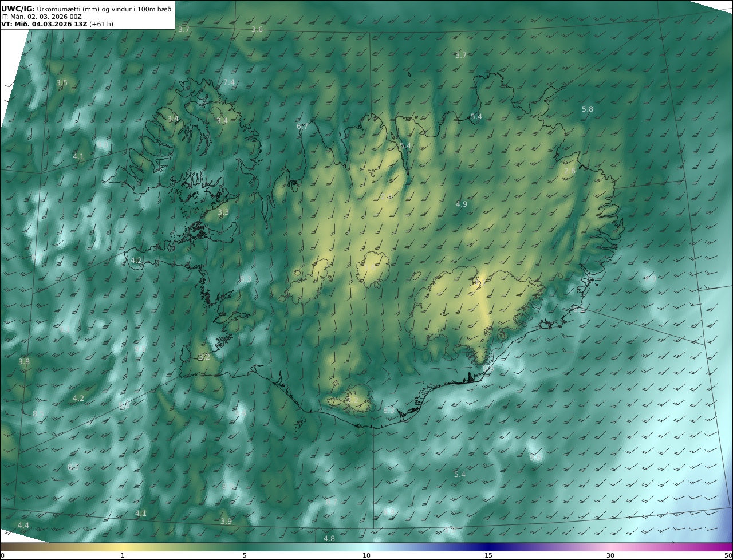The image size is (733, 560).
Task: Click the init time line 'IT: Mán. 02. 03. 2026 00Z'
Action: pyautogui.click(x=42, y=17)
